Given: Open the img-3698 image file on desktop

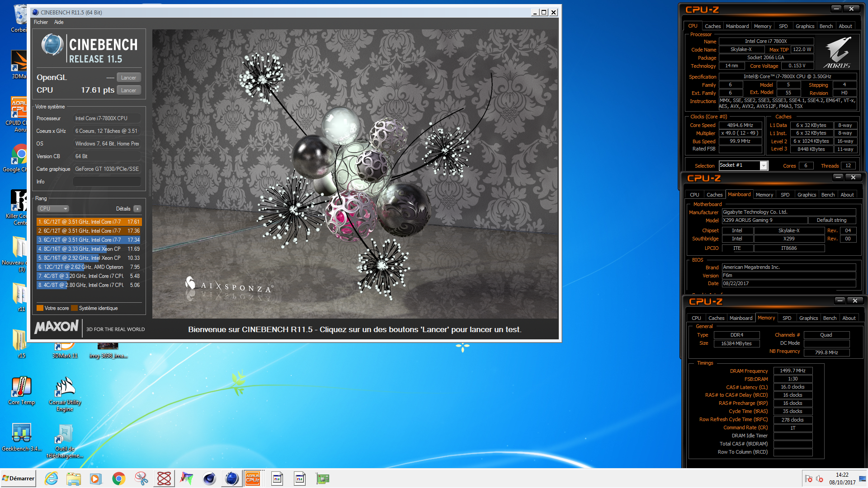Looking at the screenshot, I should tap(108, 352).
